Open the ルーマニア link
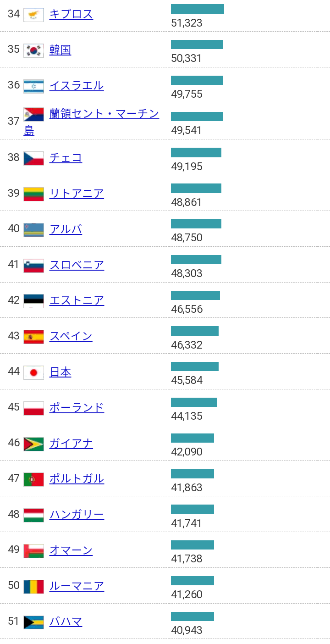 [x=77, y=586]
